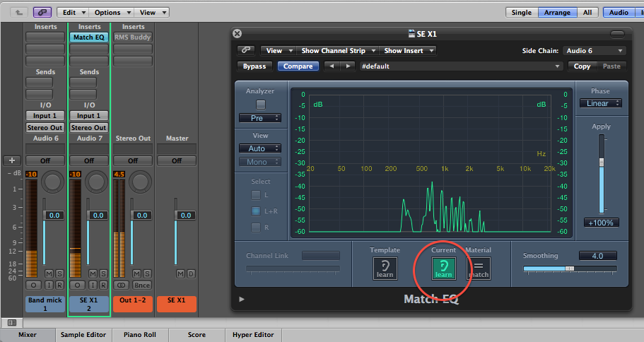The height and width of the screenshot is (342, 644).
Task: Open Show Channel Strip dropdown
Action: tap(338, 50)
